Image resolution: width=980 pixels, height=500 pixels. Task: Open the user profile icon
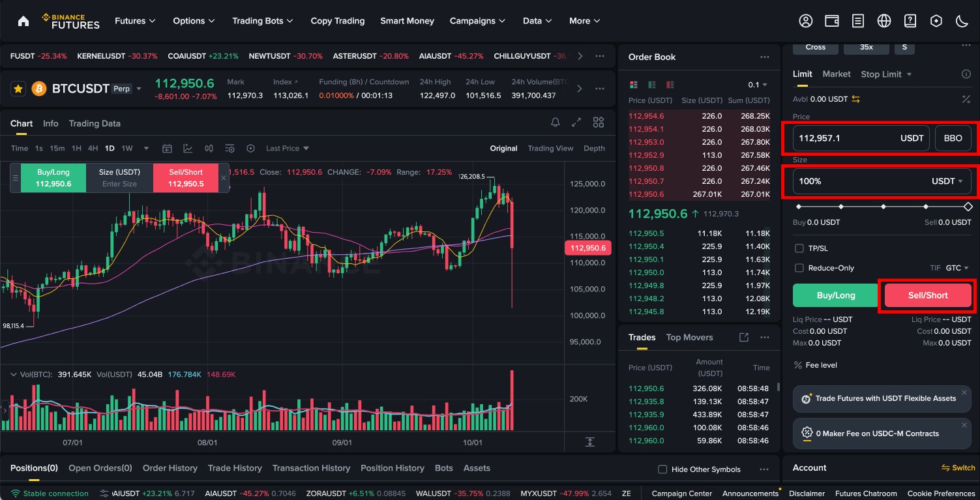pos(806,21)
